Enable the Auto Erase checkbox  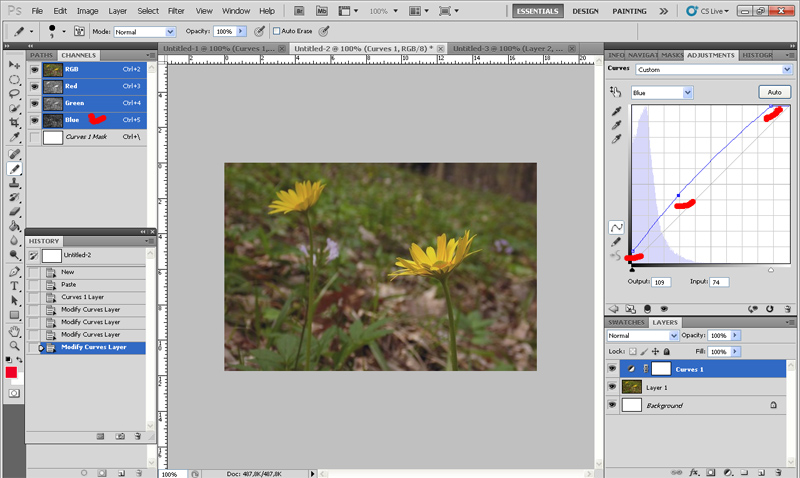pyautogui.click(x=274, y=31)
